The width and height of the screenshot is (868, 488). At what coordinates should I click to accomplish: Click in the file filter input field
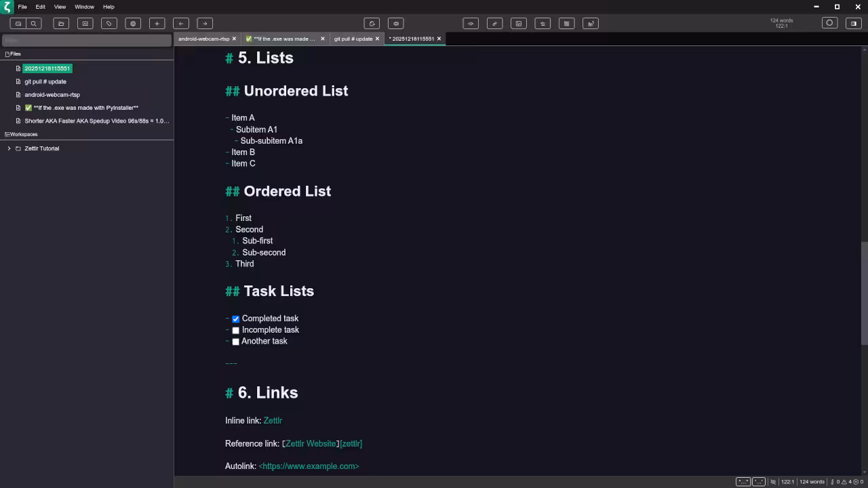tap(86, 41)
